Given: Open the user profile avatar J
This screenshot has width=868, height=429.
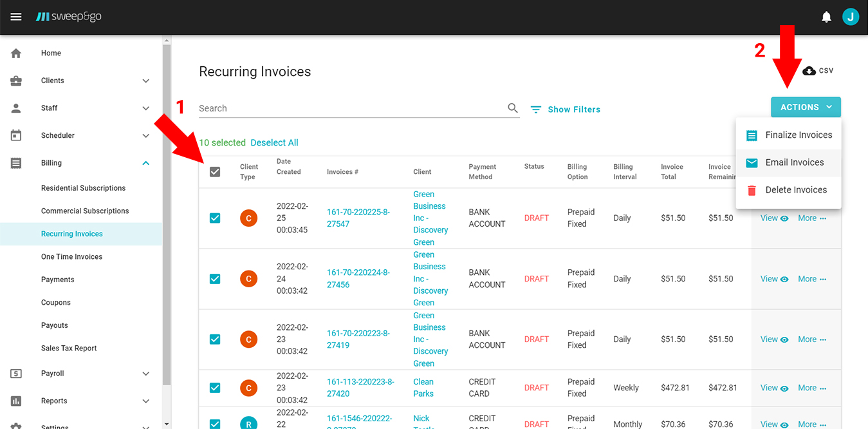Looking at the screenshot, I should (850, 17).
